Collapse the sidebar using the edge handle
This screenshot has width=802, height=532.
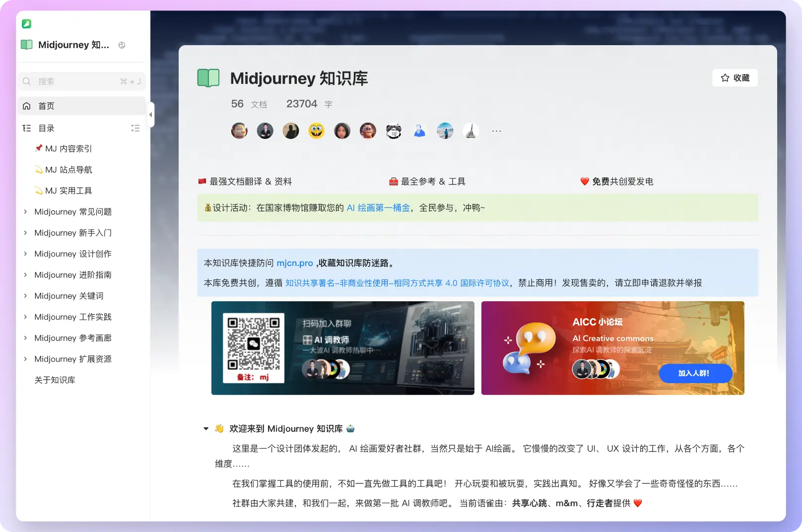(x=151, y=115)
